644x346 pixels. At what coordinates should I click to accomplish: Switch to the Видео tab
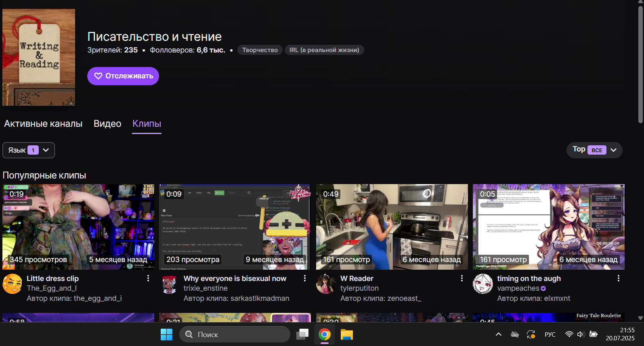(x=107, y=124)
